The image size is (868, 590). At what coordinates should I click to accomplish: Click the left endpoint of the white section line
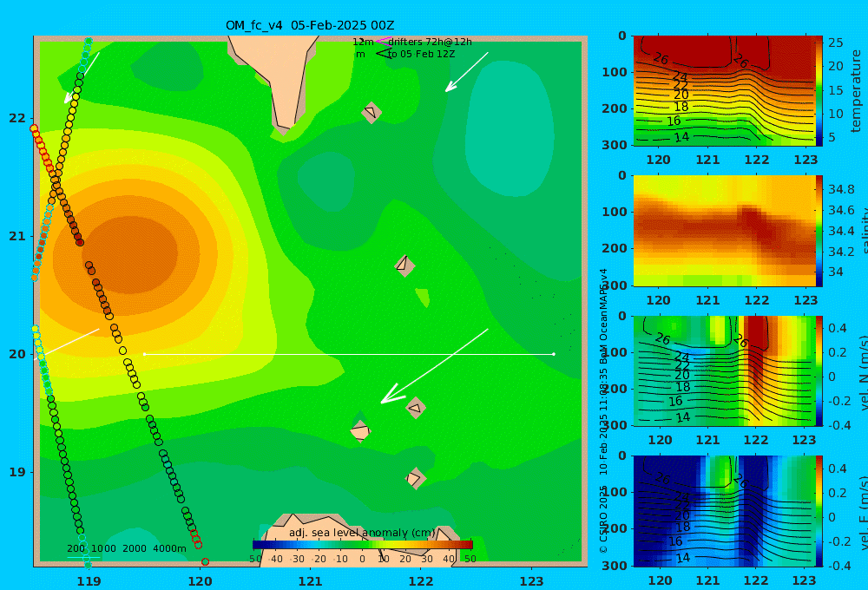[x=145, y=354]
